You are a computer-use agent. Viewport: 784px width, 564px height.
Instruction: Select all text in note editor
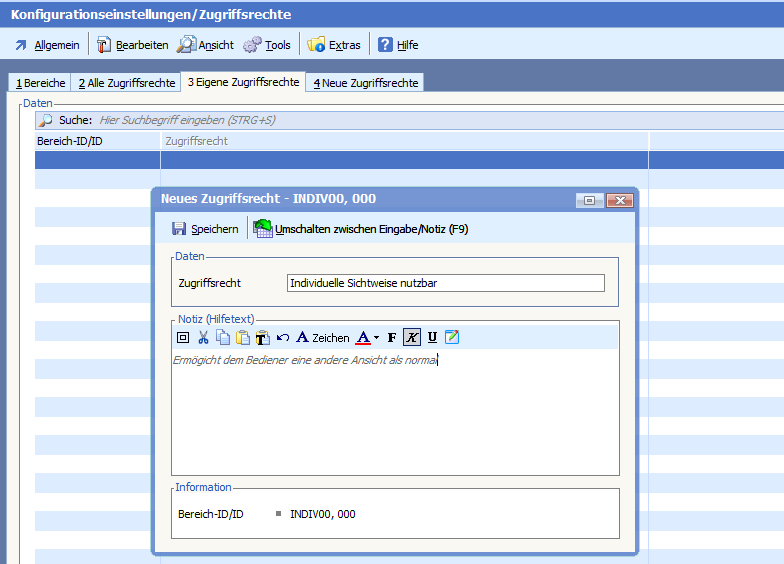point(183,338)
